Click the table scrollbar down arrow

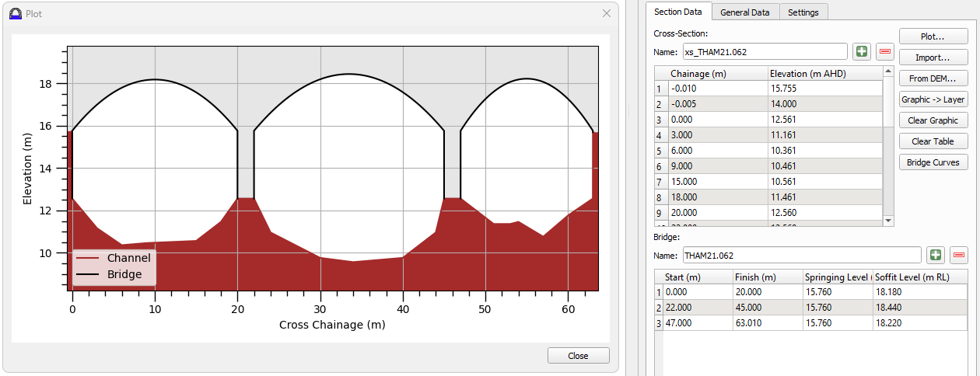(x=889, y=221)
